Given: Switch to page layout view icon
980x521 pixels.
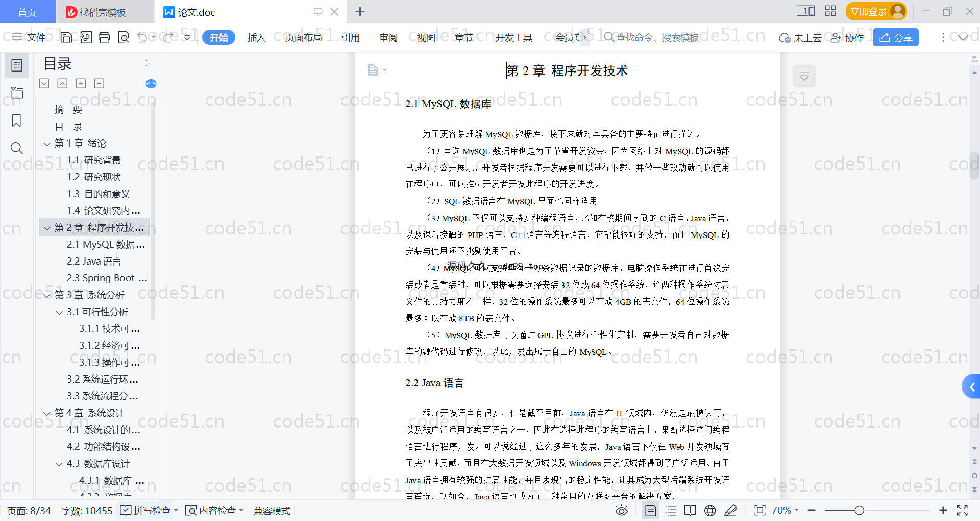Looking at the screenshot, I should pyautogui.click(x=651, y=510).
